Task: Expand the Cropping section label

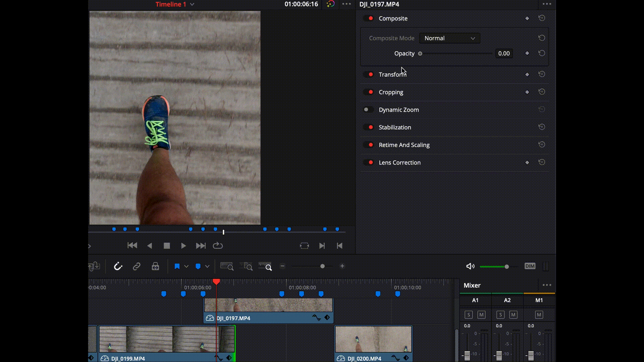Action: 391,92
